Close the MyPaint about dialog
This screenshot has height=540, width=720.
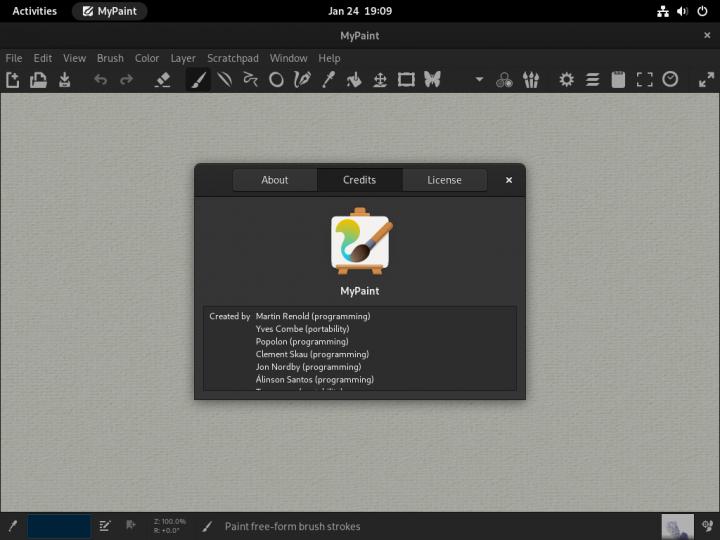509,180
